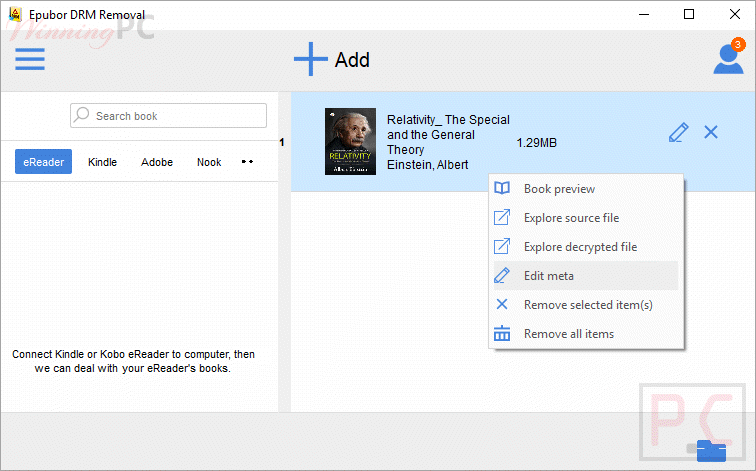The image size is (756, 471).
Task: Click the Explore source file arrow icon
Action: pyautogui.click(x=502, y=217)
